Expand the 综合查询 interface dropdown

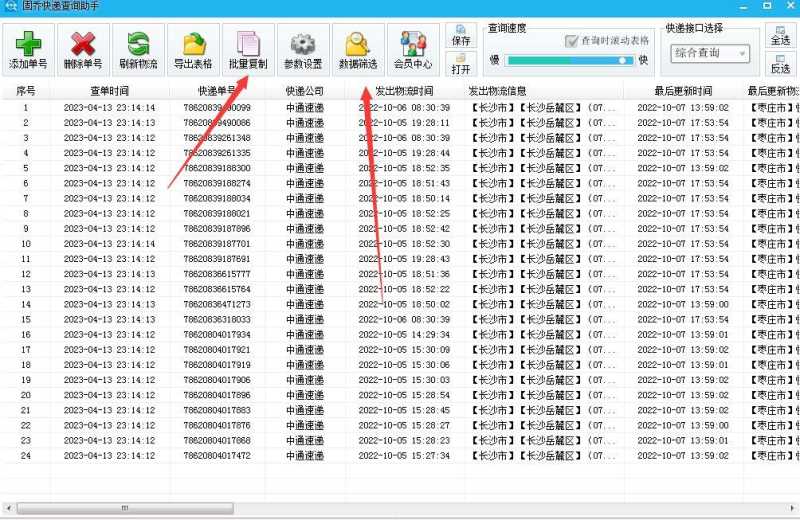tap(710, 53)
